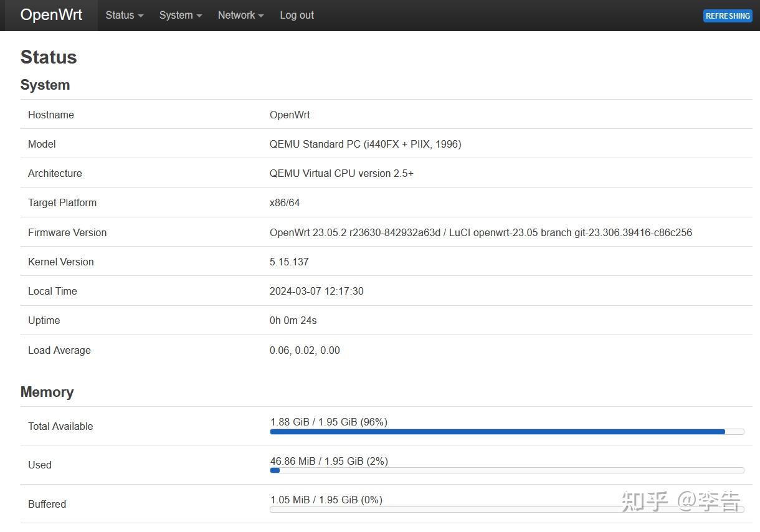Click the Buffered memory progress bar
760x532 pixels.
pyautogui.click(x=507, y=509)
